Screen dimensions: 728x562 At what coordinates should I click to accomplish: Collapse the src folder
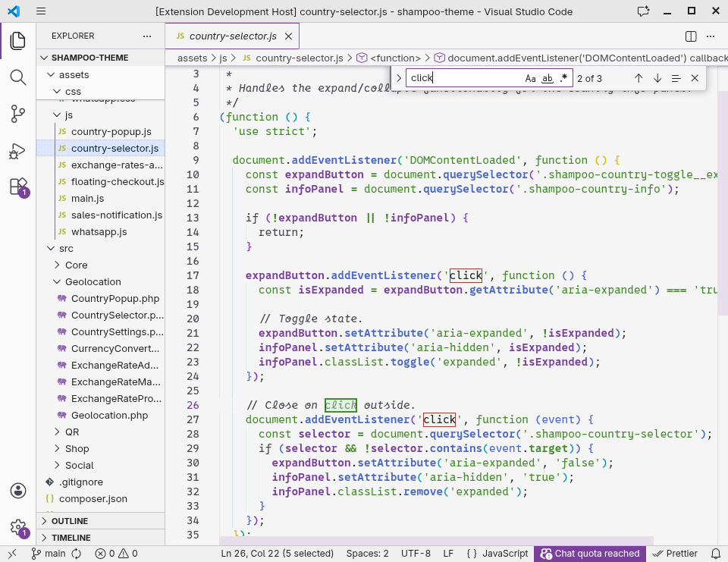100,249
